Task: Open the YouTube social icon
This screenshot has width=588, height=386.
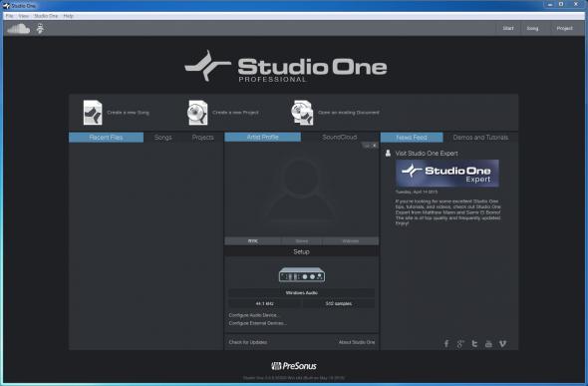Action: pos(488,344)
